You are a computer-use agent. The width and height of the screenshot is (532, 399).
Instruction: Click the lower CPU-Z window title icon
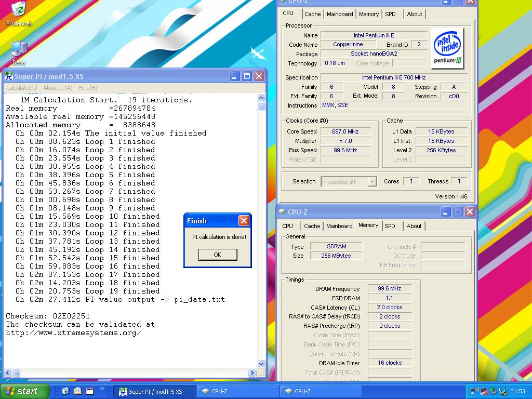coord(282,212)
